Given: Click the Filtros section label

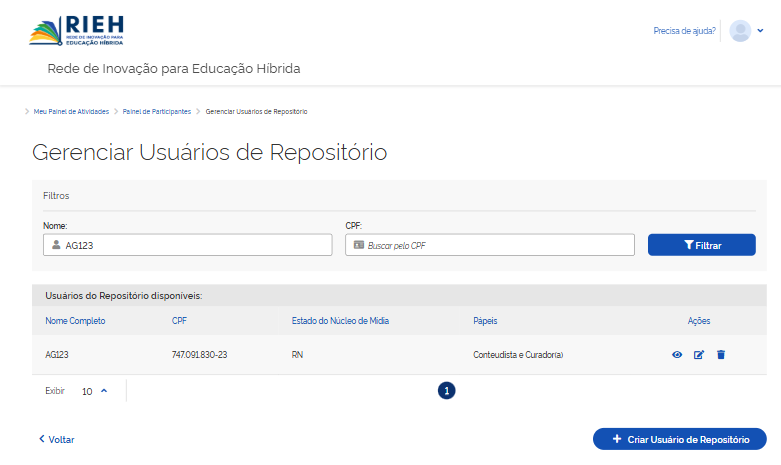Looking at the screenshot, I should pos(56,196).
